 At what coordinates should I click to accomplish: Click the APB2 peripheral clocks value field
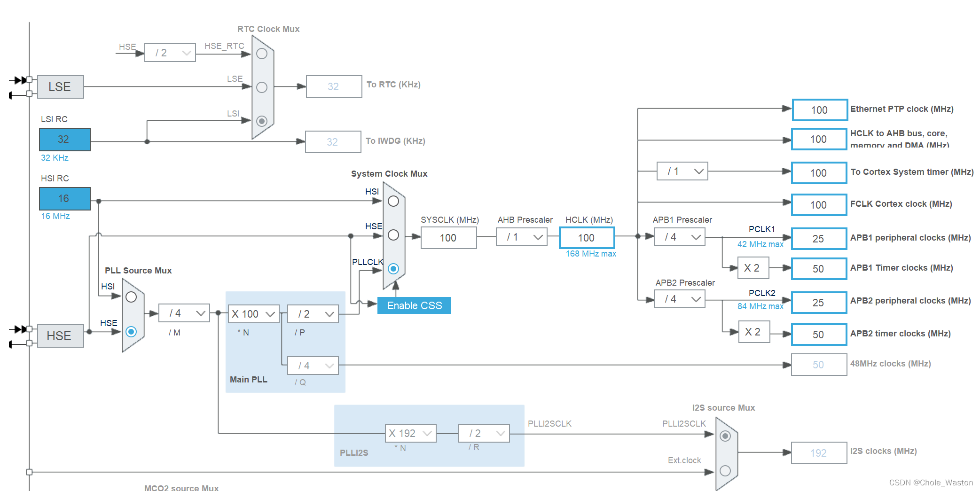click(x=819, y=303)
